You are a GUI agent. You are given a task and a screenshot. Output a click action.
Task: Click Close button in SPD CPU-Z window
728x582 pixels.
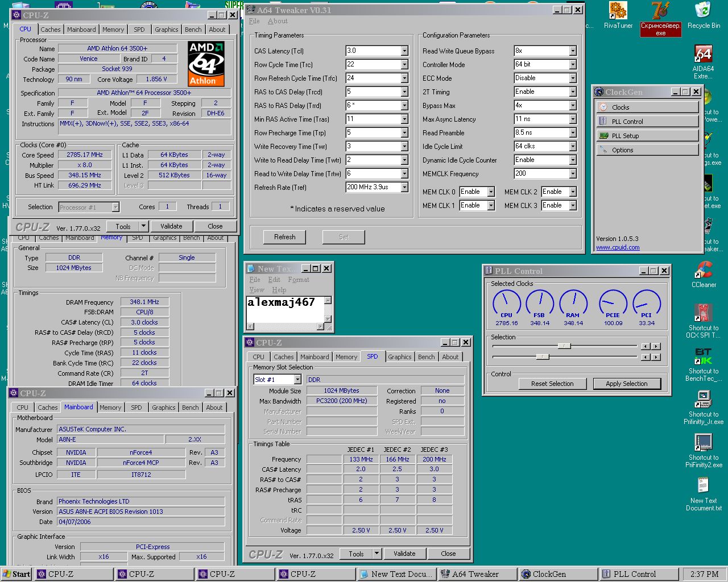[x=448, y=554]
